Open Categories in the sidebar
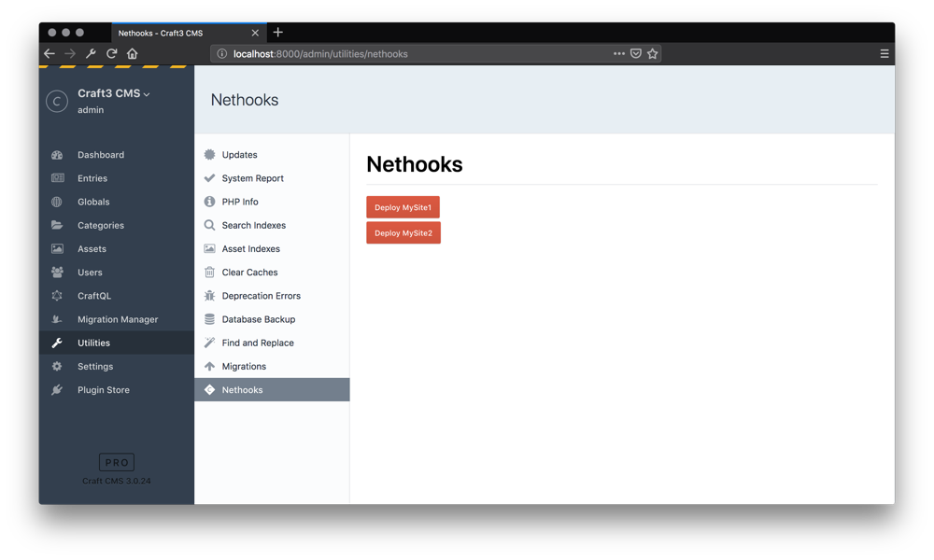Viewport: 934px width, 560px height. pyautogui.click(x=117, y=225)
